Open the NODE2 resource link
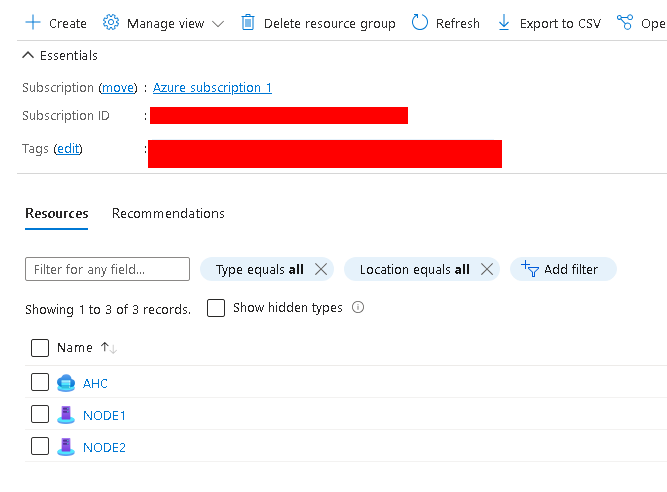667x492 pixels. click(104, 447)
